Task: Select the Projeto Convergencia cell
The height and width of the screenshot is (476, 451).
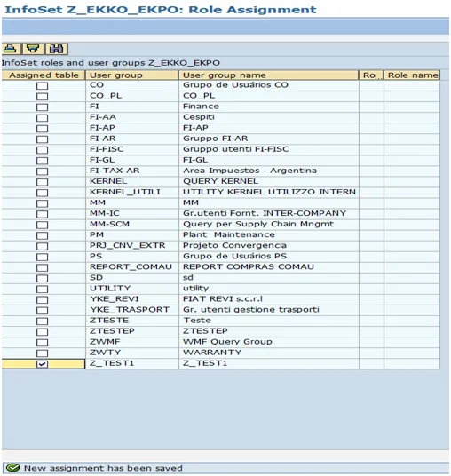Action: click(x=269, y=246)
